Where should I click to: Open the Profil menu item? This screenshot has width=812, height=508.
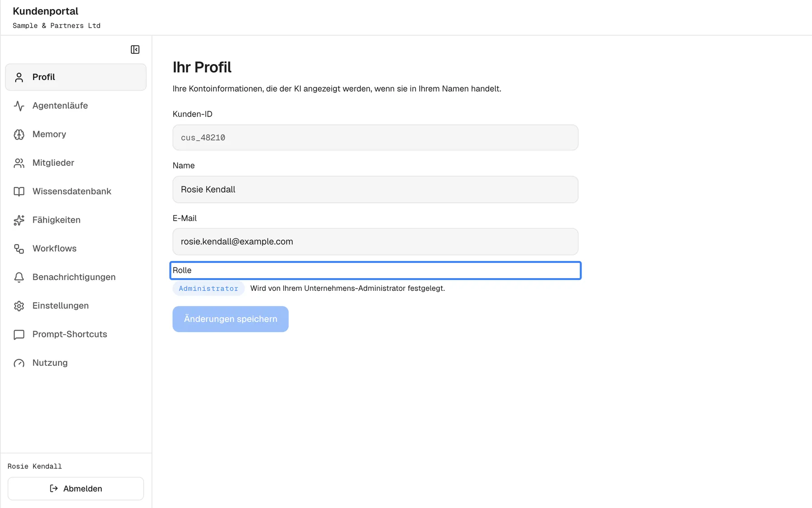pyautogui.click(x=76, y=77)
